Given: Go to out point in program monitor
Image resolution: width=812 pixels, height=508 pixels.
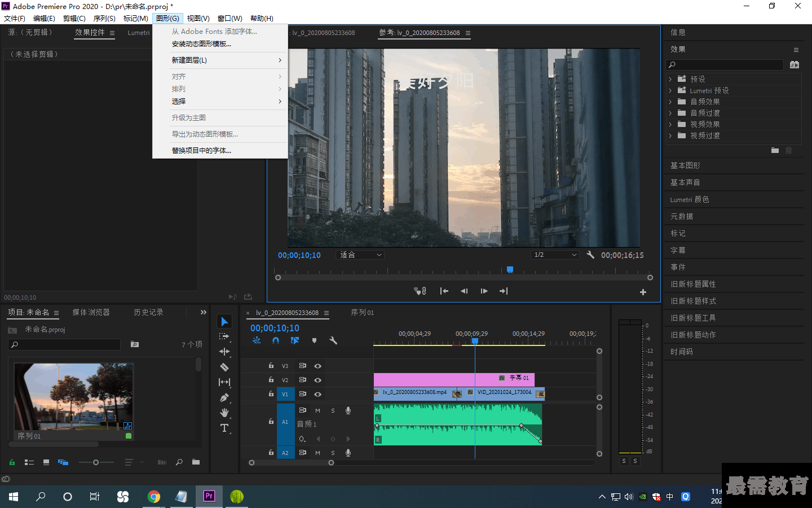Looking at the screenshot, I should [x=504, y=291].
